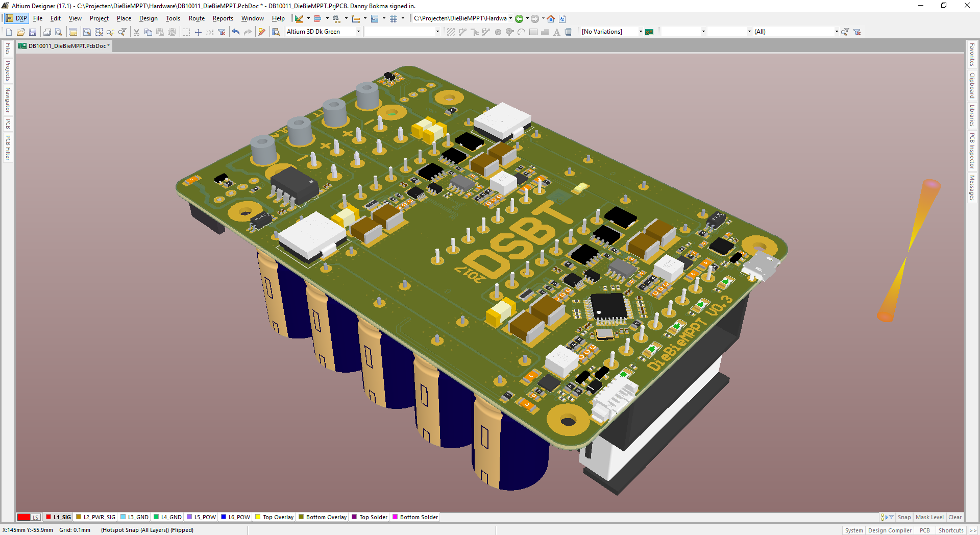Switch to DB10011_DieBieMPPT.PcbDoc document tab
Screen dimensions: 980x535
point(64,46)
